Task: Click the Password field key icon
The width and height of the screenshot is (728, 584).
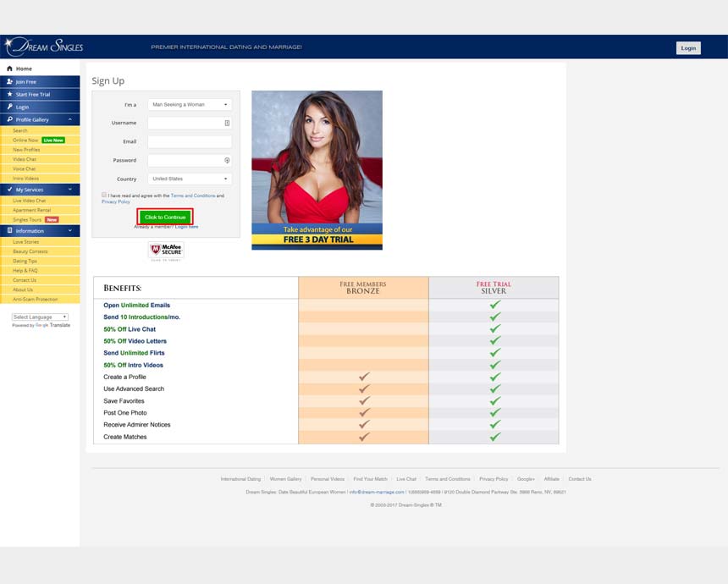Action: click(x=227, y=160)
